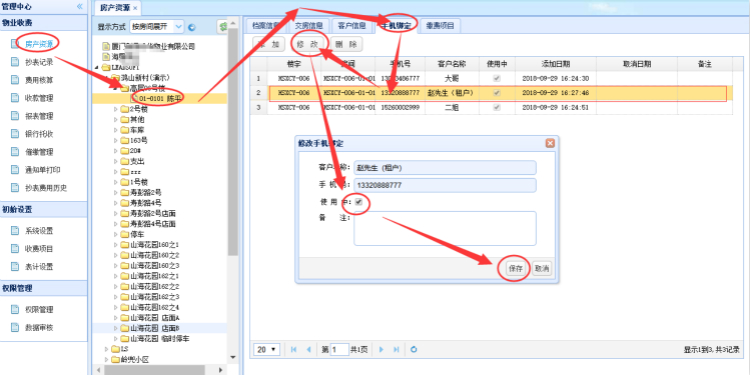Open 权限管理 item in sidebar
750x375 pixels.
click(x=39, y=309)
